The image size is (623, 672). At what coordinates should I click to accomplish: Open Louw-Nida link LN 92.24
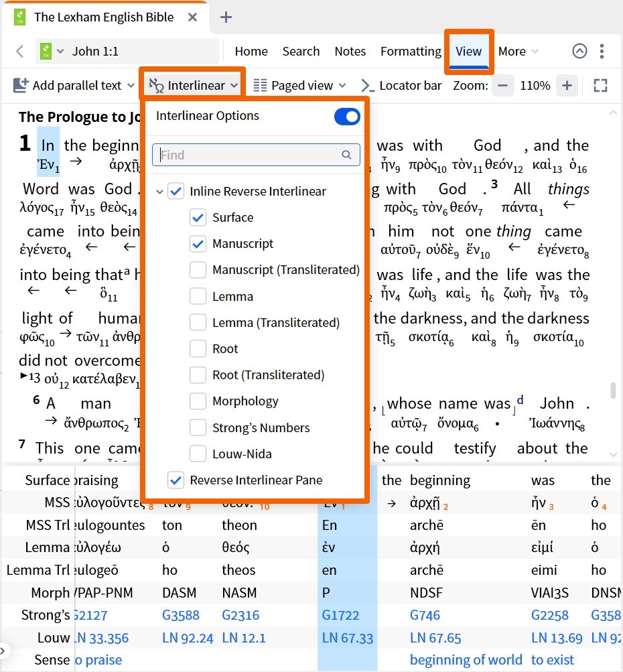[x=188, y=638]
